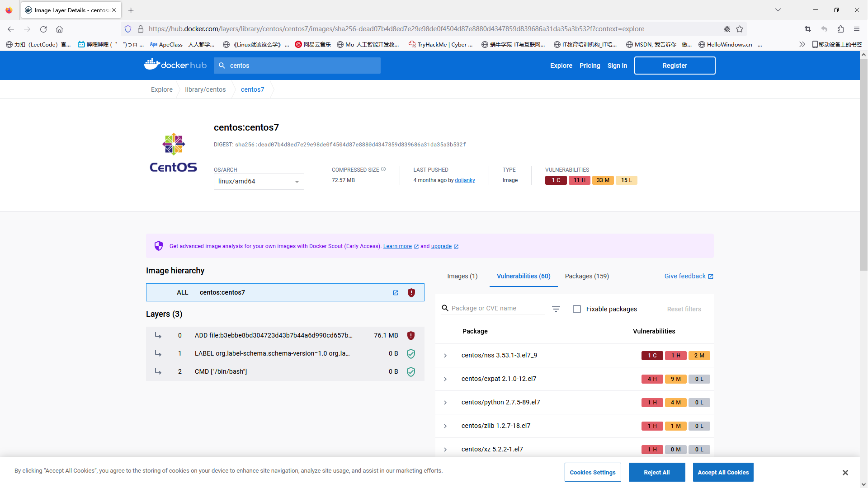Open the browser extensions puzzle icon
Screen dimensions: 868x488
[840, 29]
